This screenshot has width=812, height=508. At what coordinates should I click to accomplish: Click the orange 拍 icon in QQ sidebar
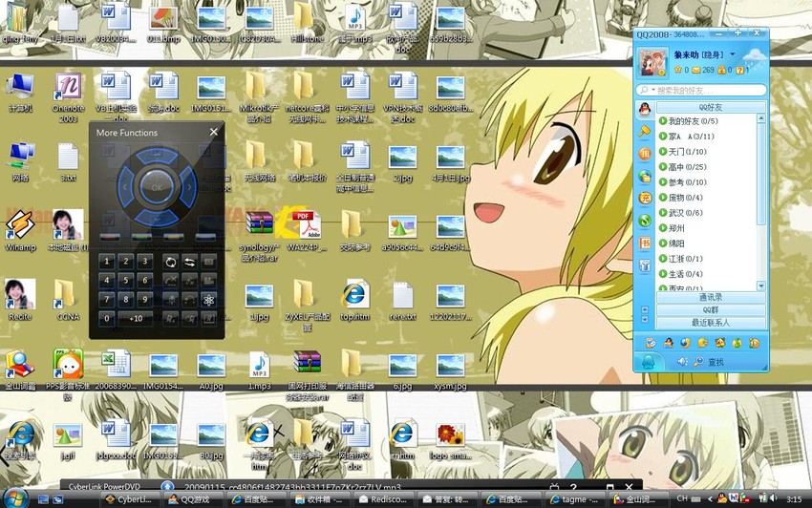click(645, 154)
